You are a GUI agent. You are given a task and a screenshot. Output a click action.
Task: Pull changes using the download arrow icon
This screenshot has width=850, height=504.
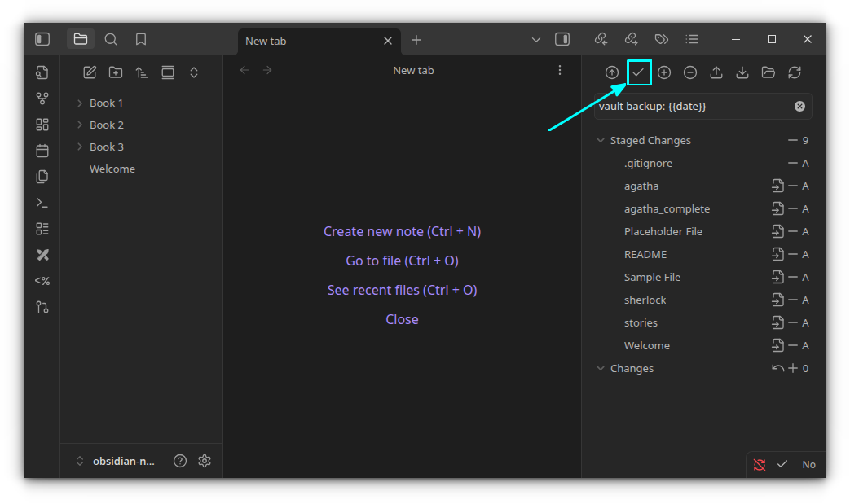(x=742, y=72)
